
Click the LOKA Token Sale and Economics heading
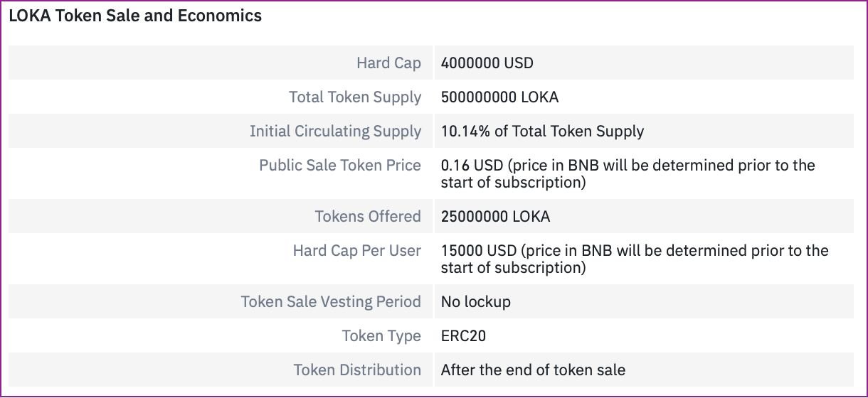[135, 16]
